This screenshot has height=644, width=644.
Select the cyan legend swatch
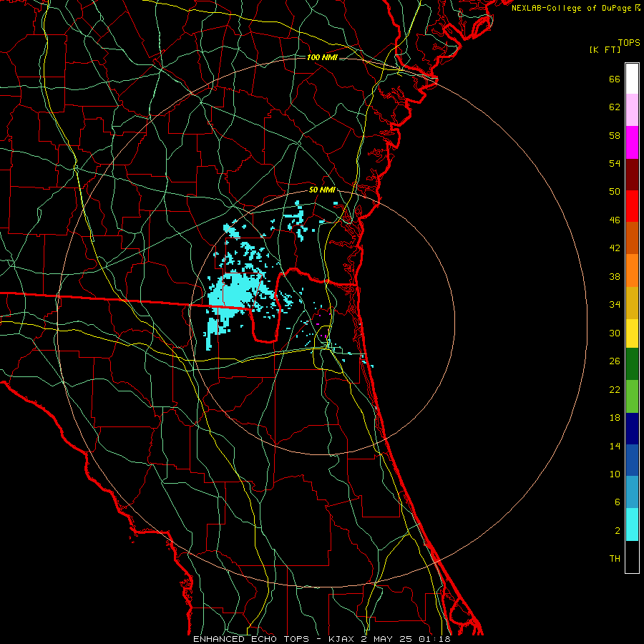coord(632,525)
